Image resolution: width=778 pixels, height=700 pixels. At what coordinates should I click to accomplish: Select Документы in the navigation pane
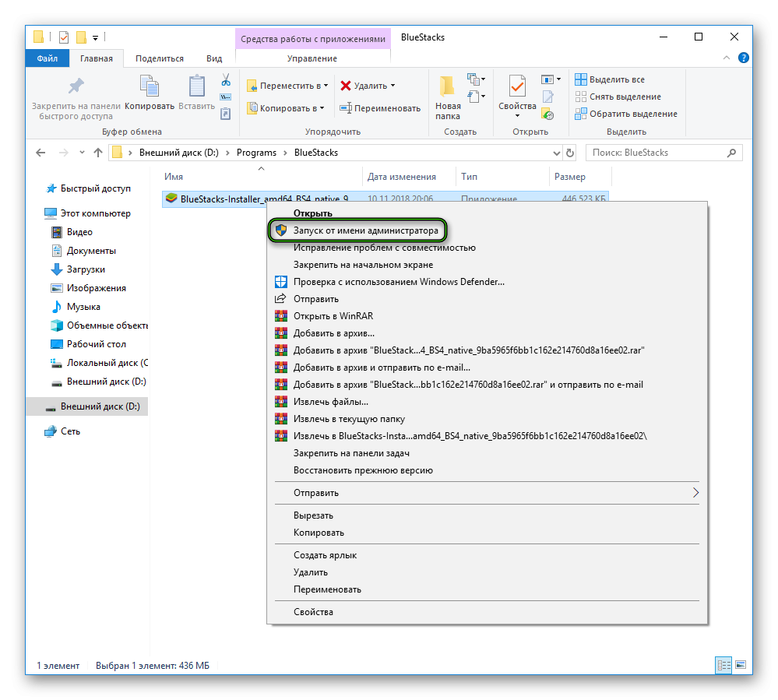(91, 251)
